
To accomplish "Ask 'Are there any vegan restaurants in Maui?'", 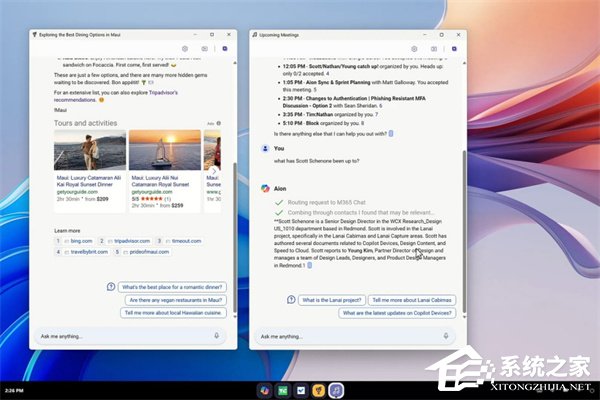I will point(176,300).
